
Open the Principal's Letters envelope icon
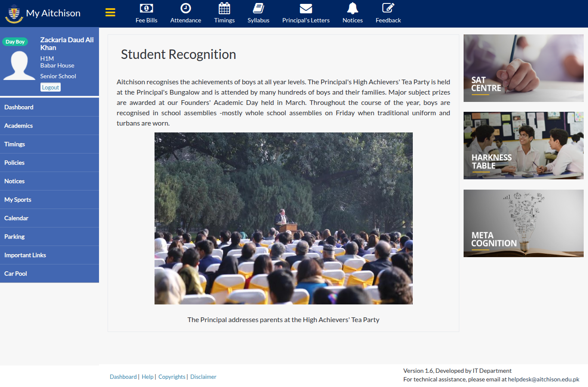click(x=306, y=8)
